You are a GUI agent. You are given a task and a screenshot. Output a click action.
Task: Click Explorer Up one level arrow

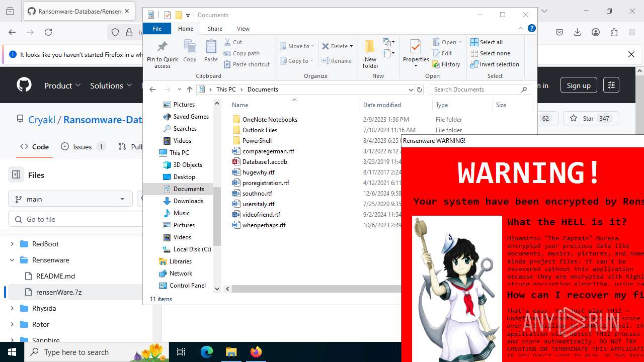189,89
